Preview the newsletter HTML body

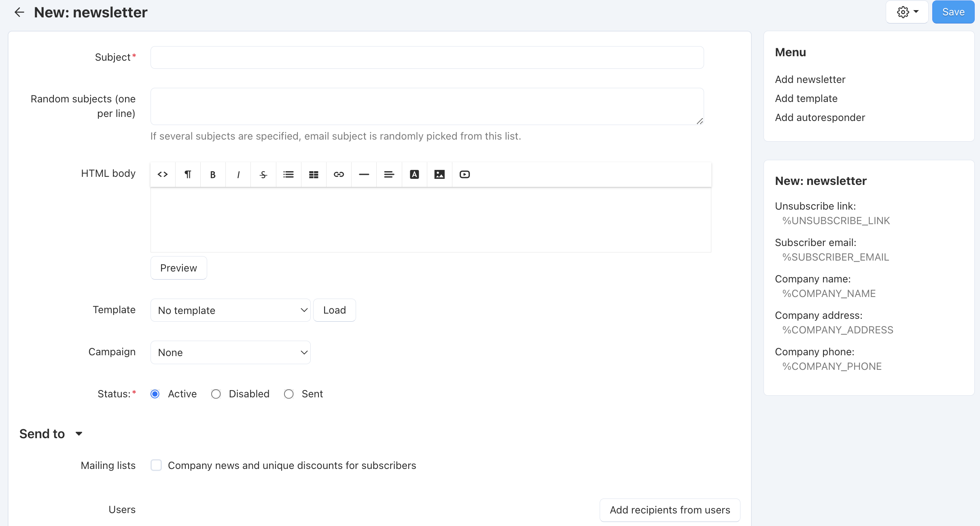[179, 268]
